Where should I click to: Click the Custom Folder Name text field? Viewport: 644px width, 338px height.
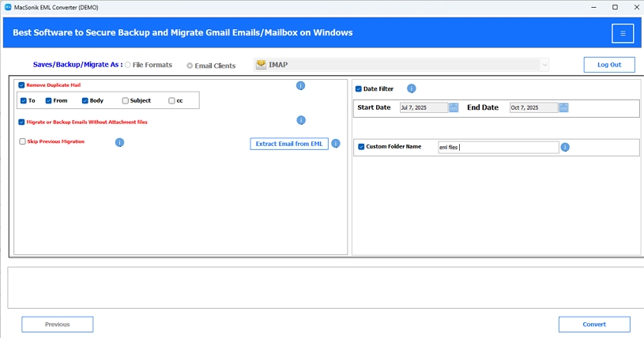pyautogui.click(x=498, y=148)
